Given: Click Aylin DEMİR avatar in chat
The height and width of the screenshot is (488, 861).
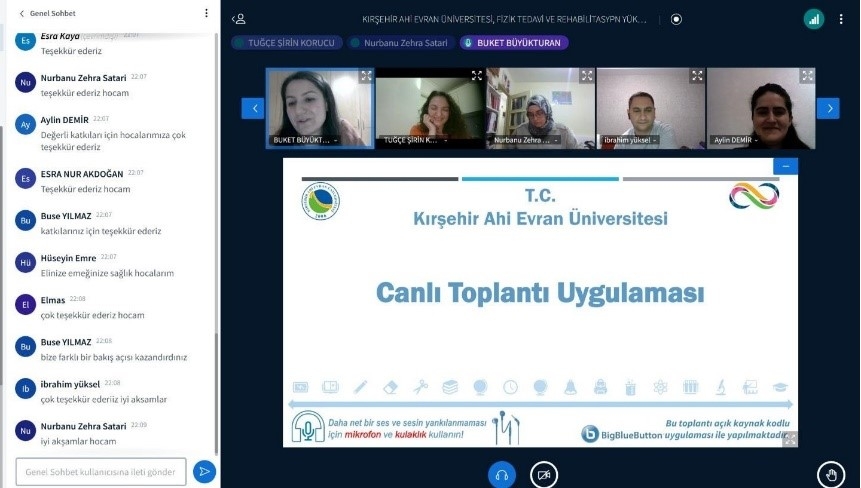Looking at the screenshot, I should (x=25, y=125).
